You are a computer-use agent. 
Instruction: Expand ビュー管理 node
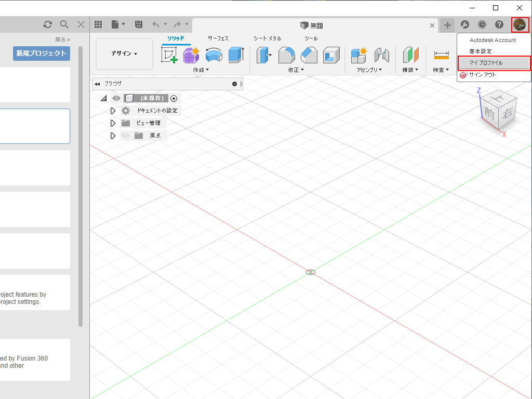(x=113, y=123)
